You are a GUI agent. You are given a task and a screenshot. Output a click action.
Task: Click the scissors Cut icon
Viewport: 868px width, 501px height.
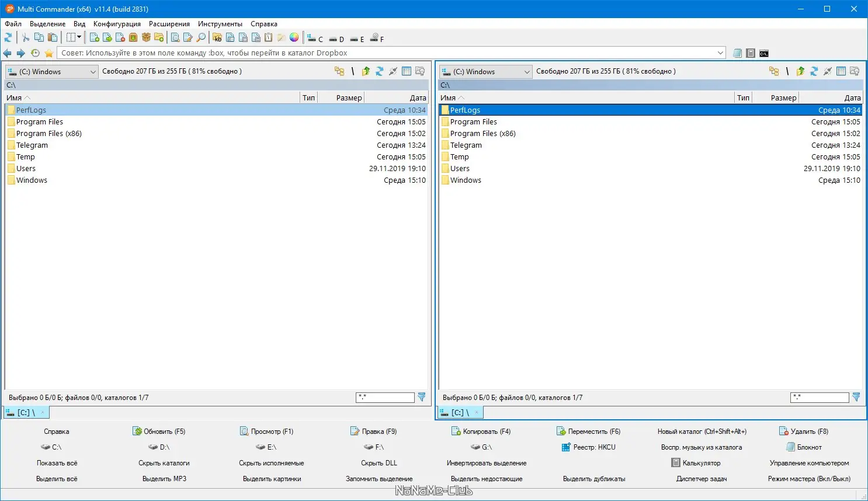26,38
